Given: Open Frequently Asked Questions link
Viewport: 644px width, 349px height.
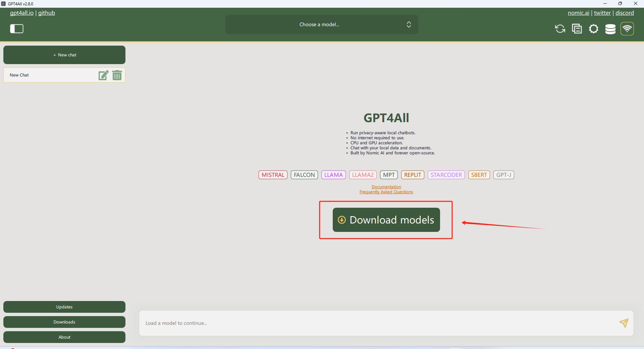Looking at the screenshot, I should click(x=386, y=192).
